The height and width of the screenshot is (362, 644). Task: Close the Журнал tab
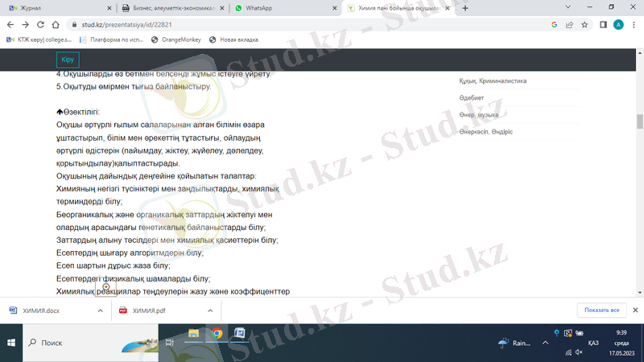point(109,8)
